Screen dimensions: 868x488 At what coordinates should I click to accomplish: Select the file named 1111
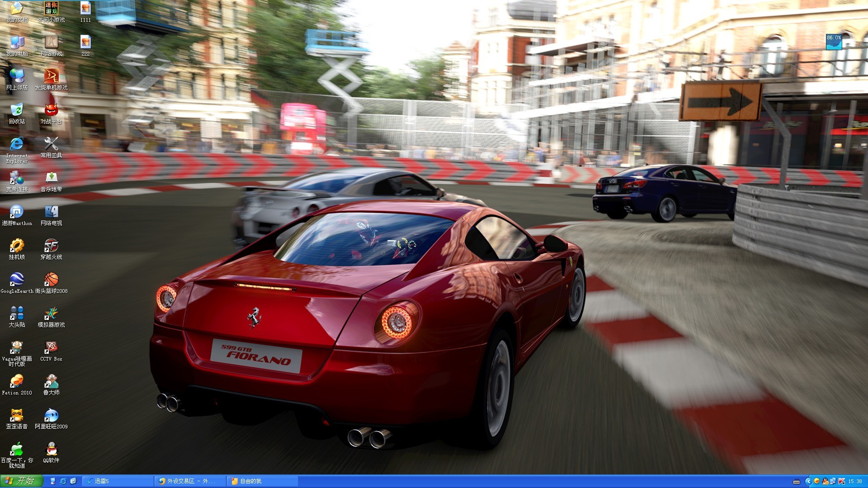click(x=85, y=9)
